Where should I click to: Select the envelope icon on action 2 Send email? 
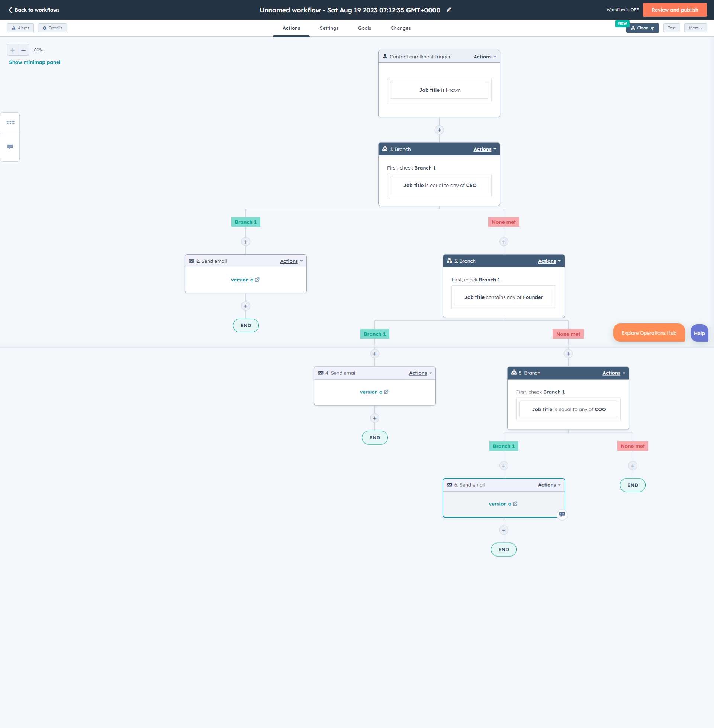(192, 261)
